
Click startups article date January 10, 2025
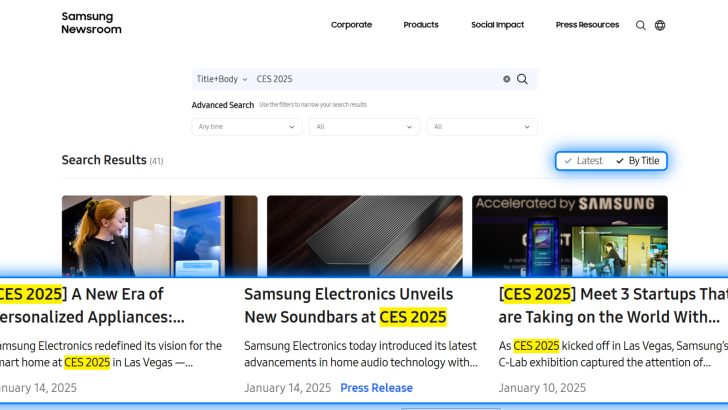[x=542, y=388]
